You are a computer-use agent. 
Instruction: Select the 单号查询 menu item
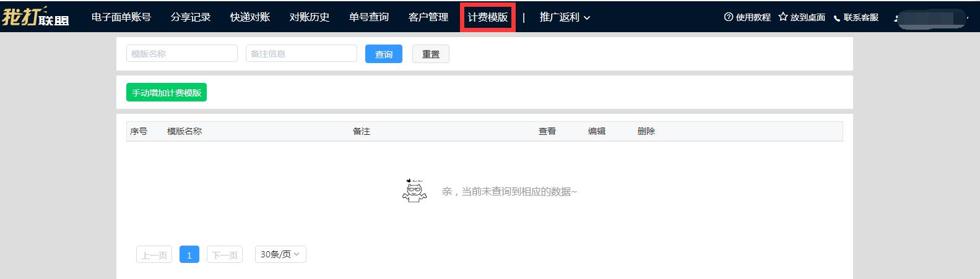(369, 17)
